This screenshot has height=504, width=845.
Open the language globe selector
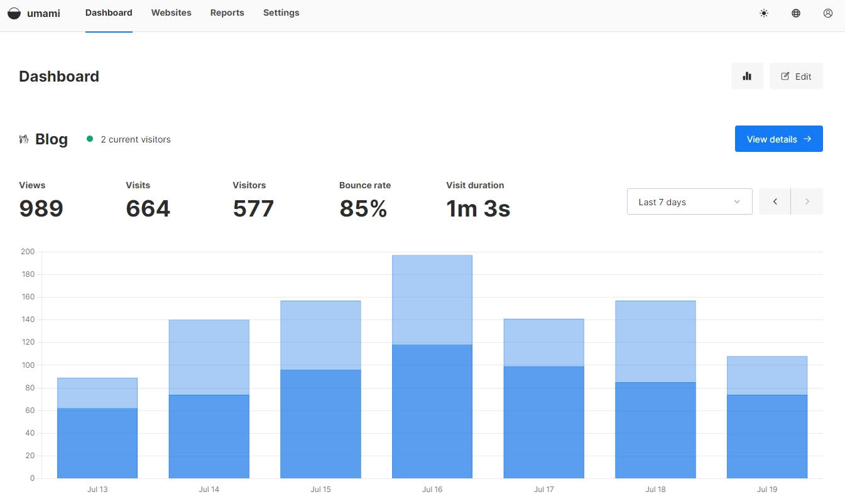pyautogui.click(x=796, y=13)
